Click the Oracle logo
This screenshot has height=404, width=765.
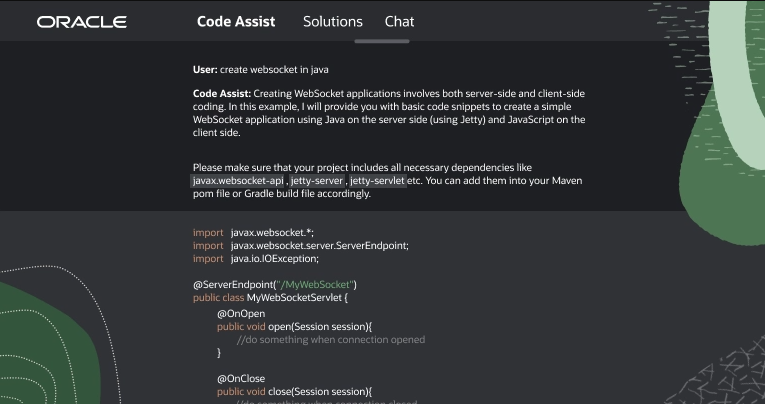tap(82, 21)
